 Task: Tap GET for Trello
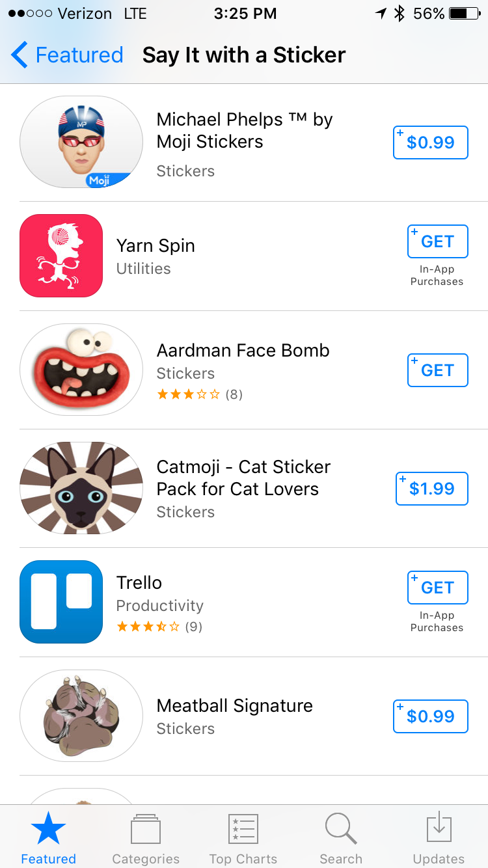(x=437, y=588)
